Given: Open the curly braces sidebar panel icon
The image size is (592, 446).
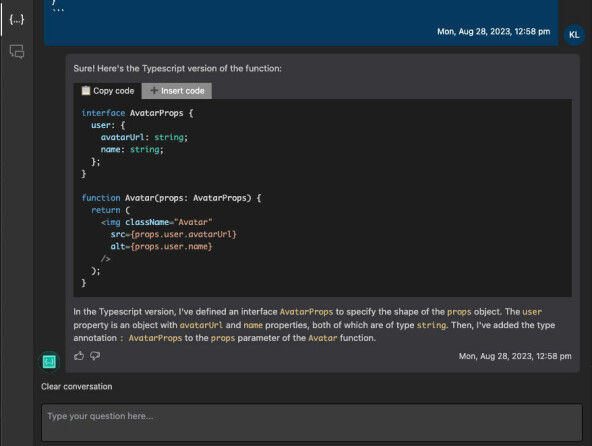Looking at the screenshot, I should point(17,19).
